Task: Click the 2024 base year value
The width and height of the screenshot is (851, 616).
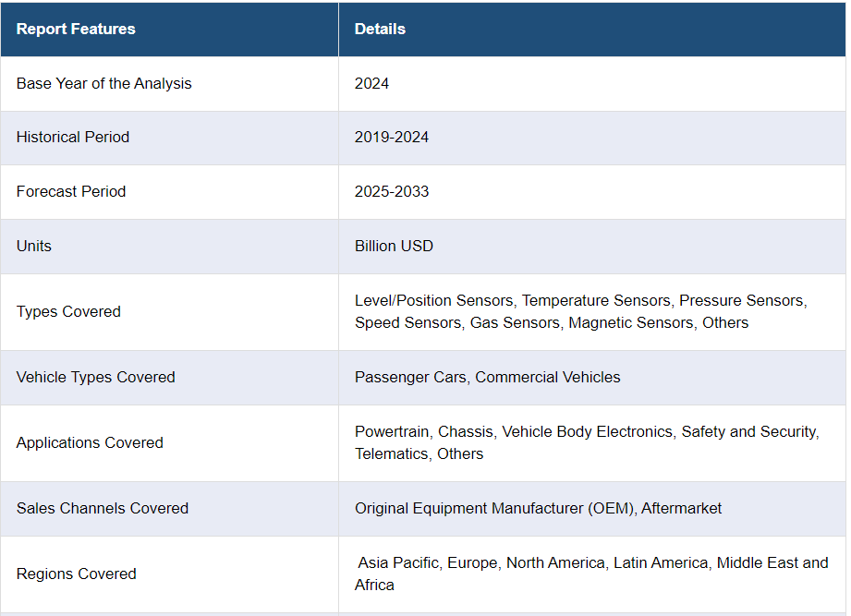Action: (x=371, y=83)
